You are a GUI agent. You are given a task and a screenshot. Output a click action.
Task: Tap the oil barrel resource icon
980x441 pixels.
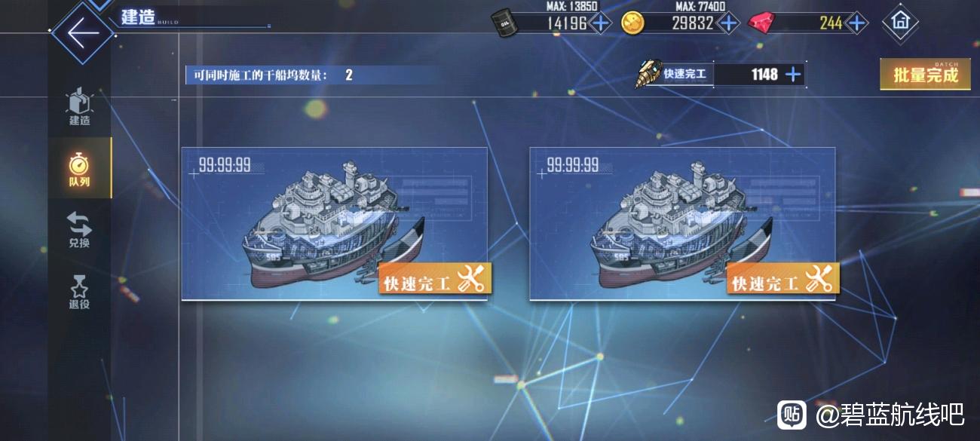point(504,22)
